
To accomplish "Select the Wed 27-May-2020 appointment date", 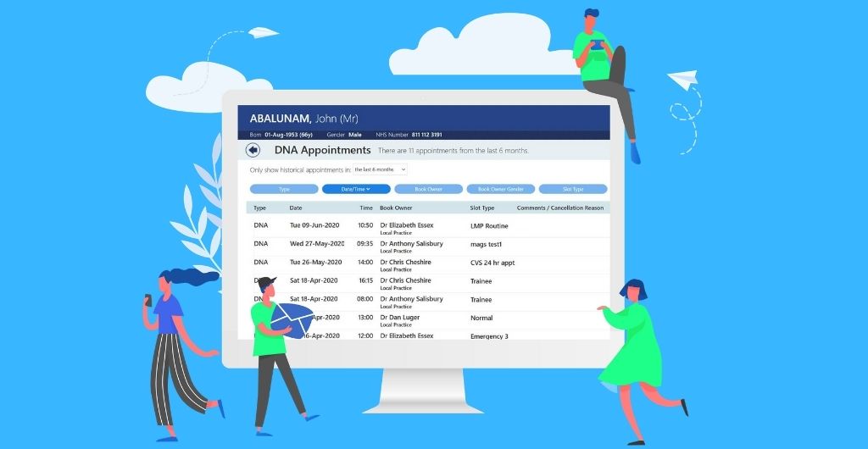I will pos(315,244).
